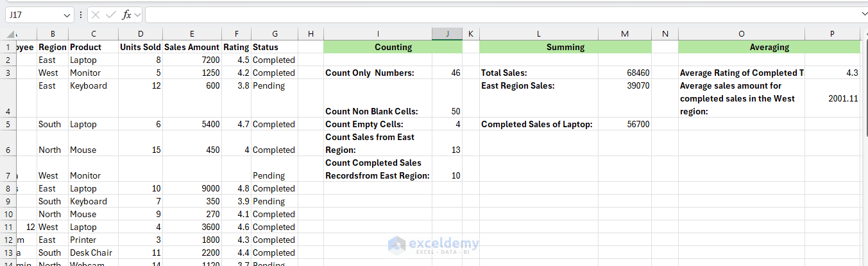The width and height of the screenshot is (868, 266).
Task: Click the average rating value 4.3
Action: (x=832, y=73)
